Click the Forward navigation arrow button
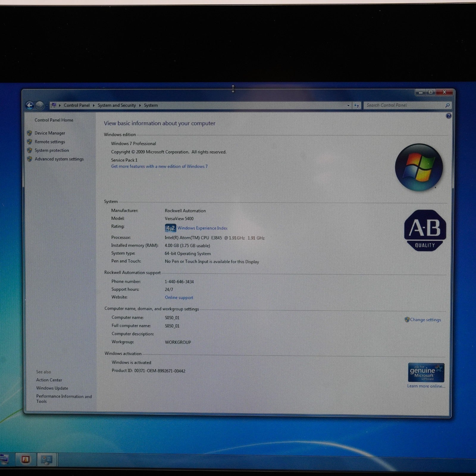476x476 pixels. point(40,105)
